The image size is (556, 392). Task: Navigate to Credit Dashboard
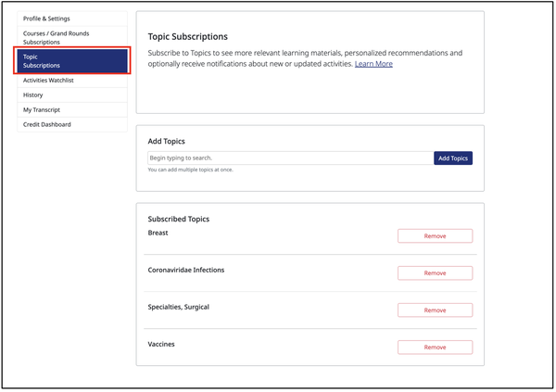[72, 124]
